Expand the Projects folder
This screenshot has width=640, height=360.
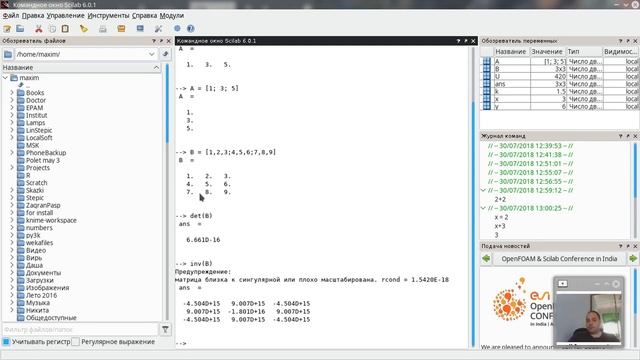(x=12, y=168)
